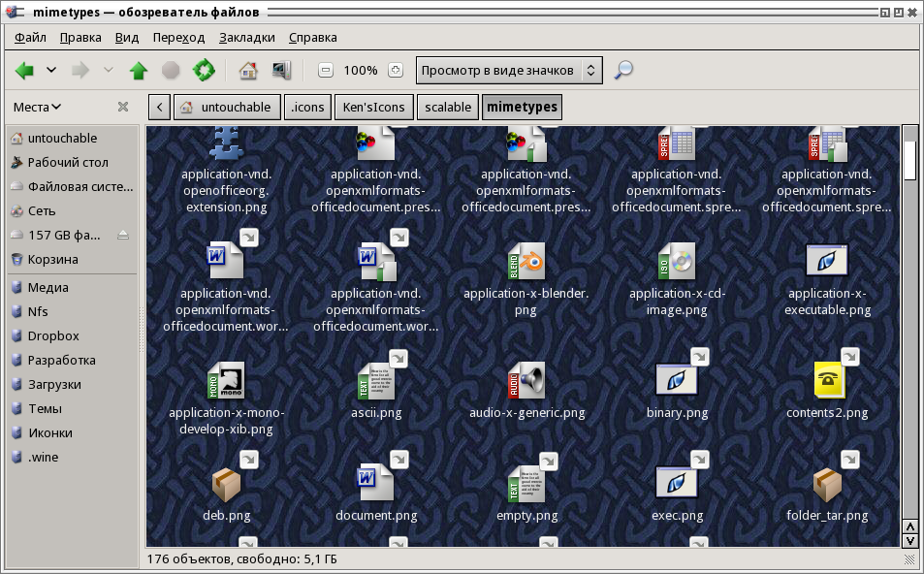Screen dimensions: 924x574
Task: Select application-x-mono-develop-xib.png icon
Action: 226,380
